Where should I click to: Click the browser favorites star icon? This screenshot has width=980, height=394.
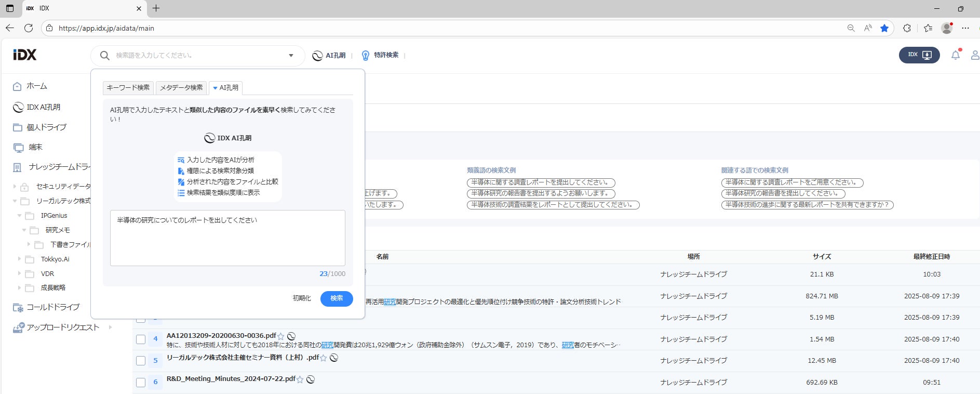(884, 28)
